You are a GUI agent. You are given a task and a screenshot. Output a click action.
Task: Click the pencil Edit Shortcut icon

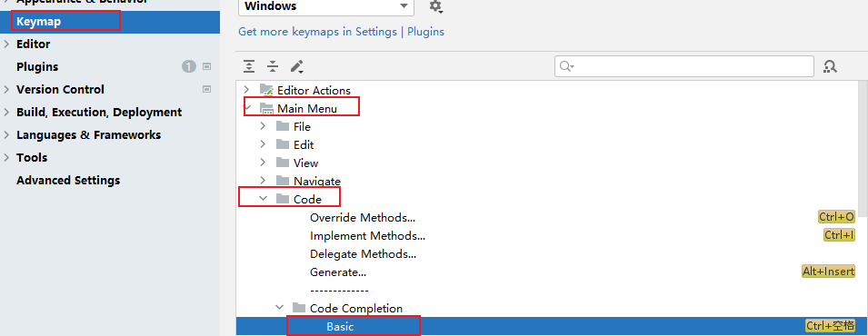(x=296, y=67)
